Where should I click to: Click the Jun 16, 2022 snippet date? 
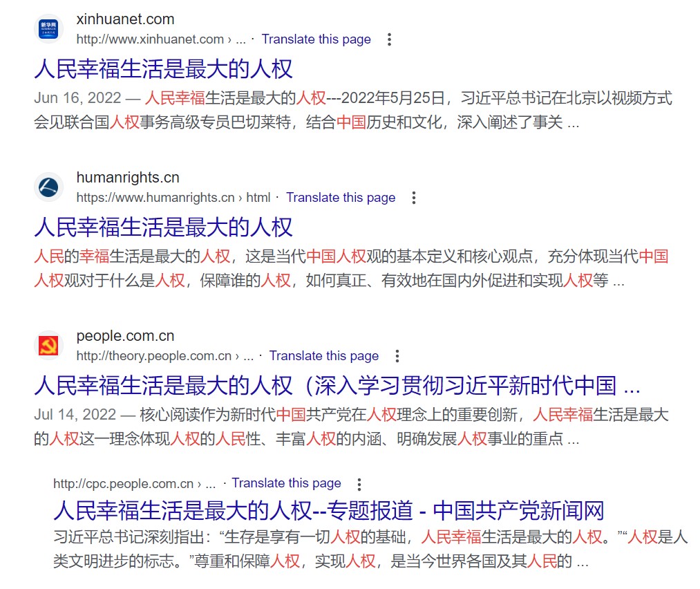(77, 98)
